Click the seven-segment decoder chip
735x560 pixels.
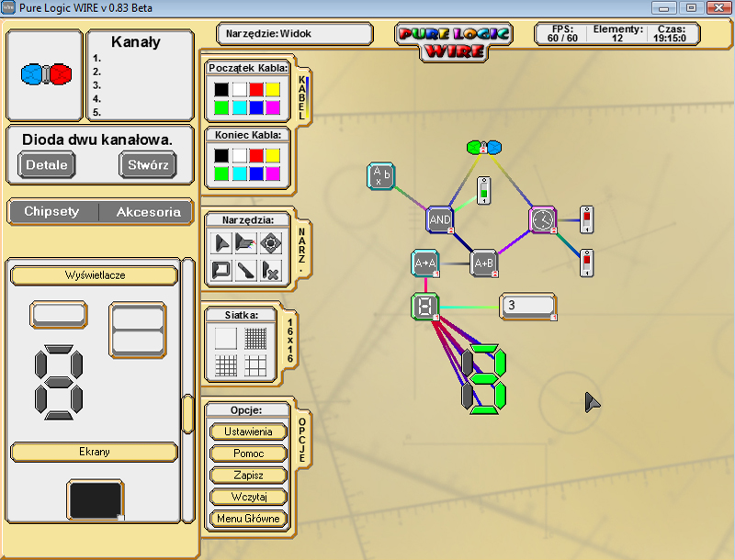click(x=424, y=307)
